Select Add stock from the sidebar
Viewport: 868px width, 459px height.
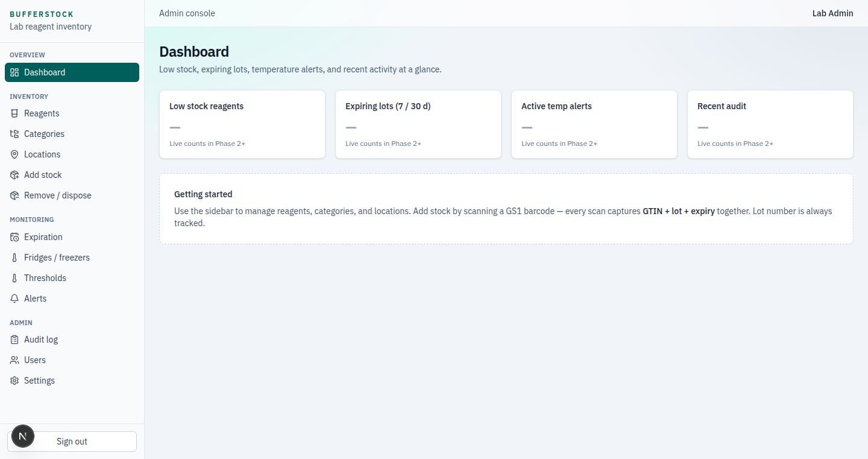click(x=72, y=175)
